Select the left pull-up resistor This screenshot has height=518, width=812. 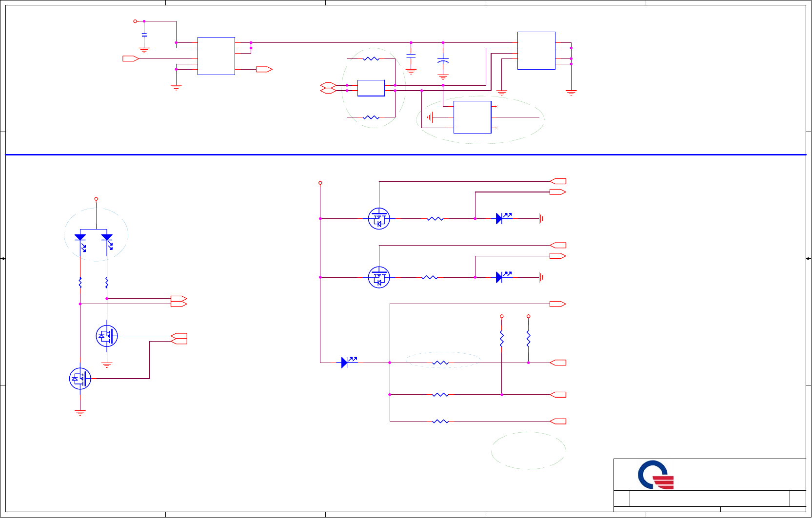point(502,339)
